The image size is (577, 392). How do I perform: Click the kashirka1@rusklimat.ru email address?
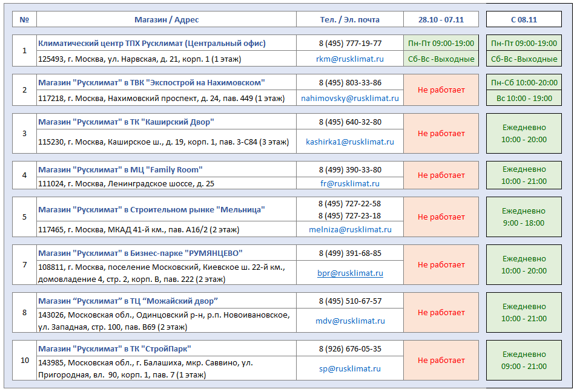[350, 142]
